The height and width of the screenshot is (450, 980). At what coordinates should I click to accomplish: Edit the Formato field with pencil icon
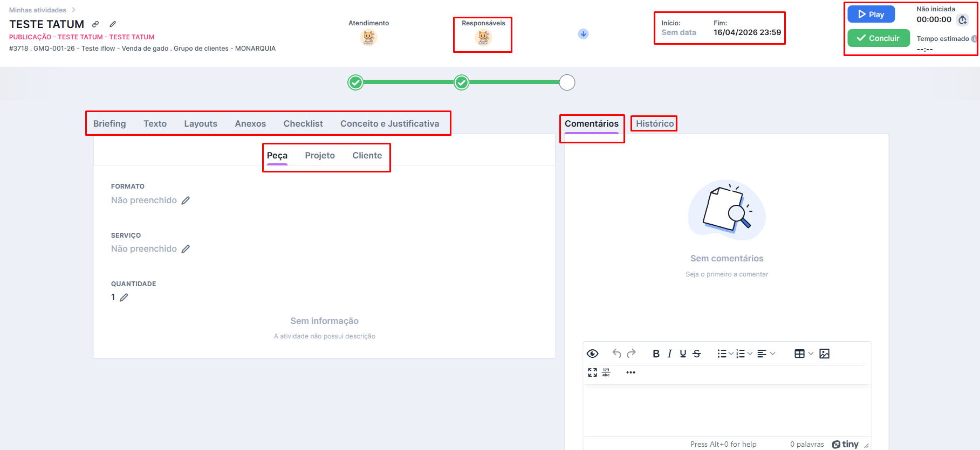(x=186, y=200)
